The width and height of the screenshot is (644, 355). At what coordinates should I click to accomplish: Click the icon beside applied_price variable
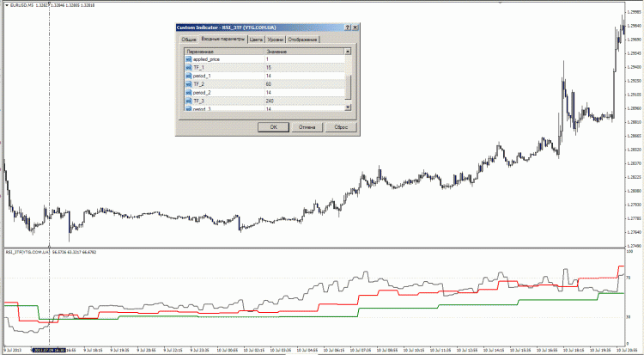coord(190,59)
